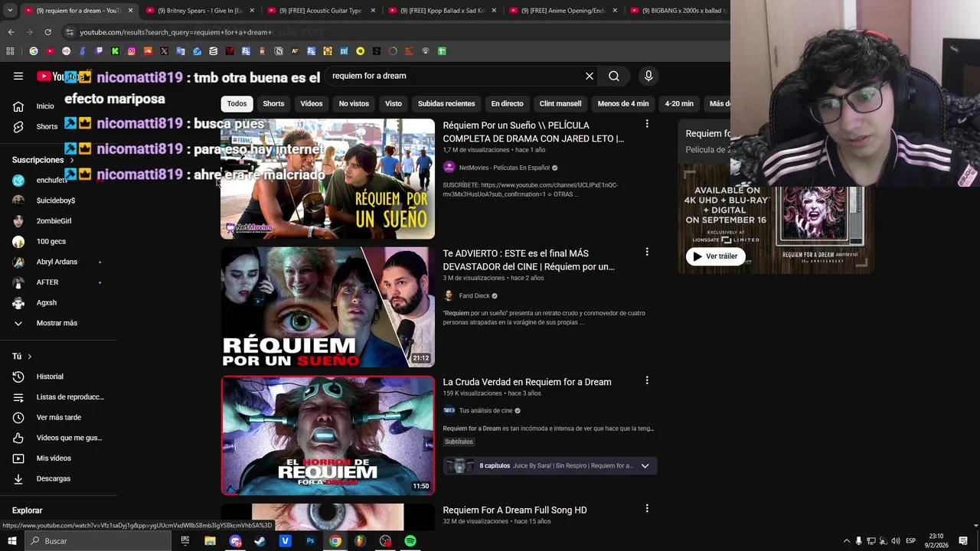The image size is (980, 551).
Task: Open the YouTube hamburger guide menu
Action: click(18, 76)
